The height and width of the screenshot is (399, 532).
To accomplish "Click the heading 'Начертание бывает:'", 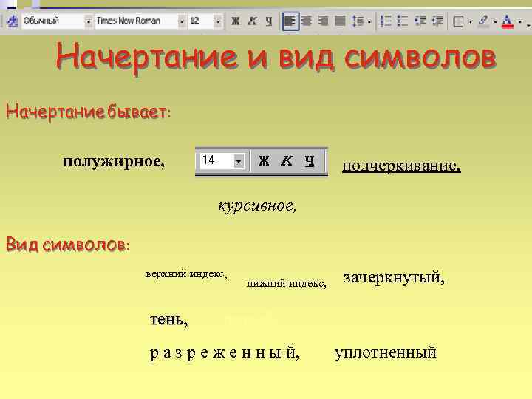I will pos(88,112).
